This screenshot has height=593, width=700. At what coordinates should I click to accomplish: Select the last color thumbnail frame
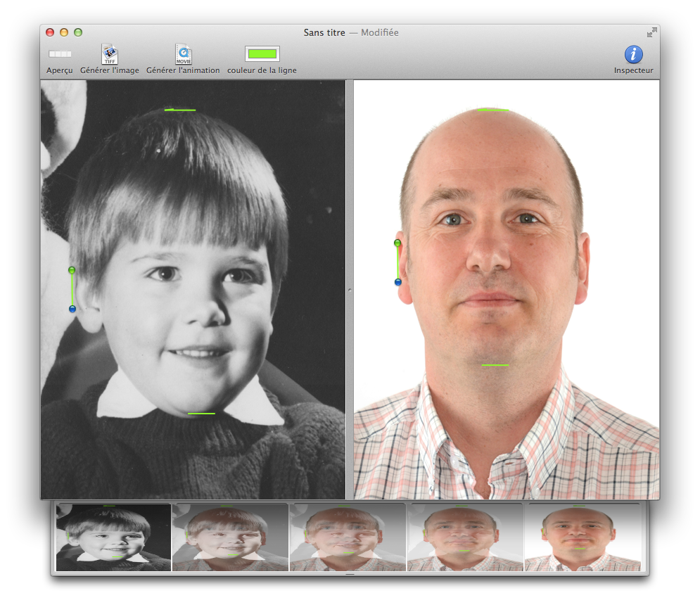point(583,537)
